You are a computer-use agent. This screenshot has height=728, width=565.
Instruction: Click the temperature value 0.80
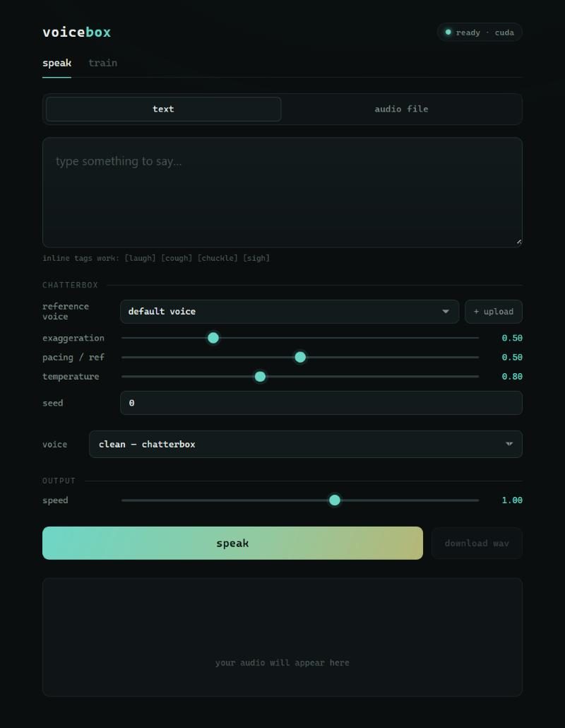pos(511,377)
